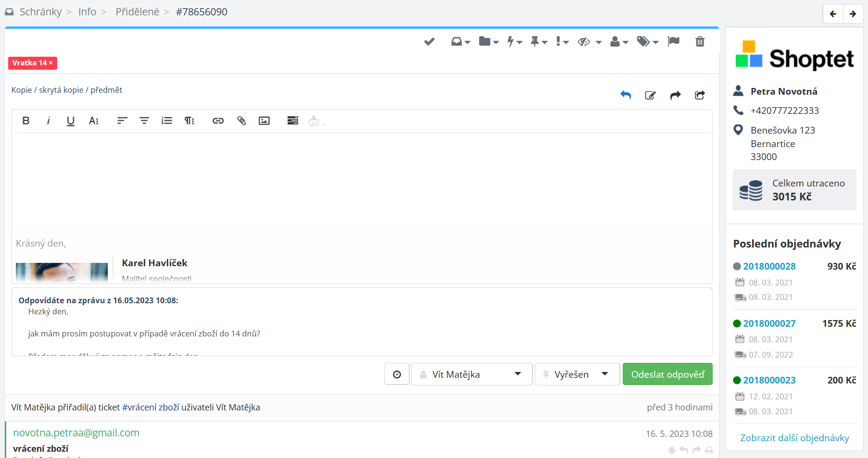This screenshot has width=868, height=458.
Task: Click the share-out icon above editor
Action: (700, 95)
